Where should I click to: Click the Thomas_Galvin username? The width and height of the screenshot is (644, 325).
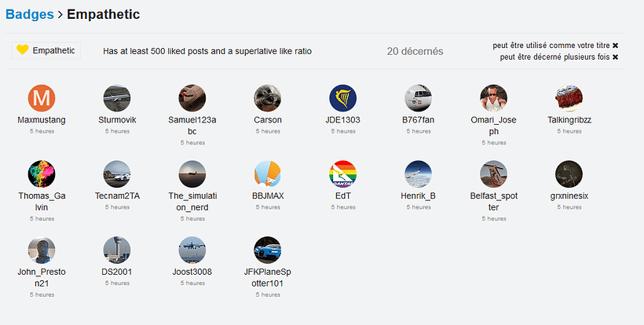(42, 202)
